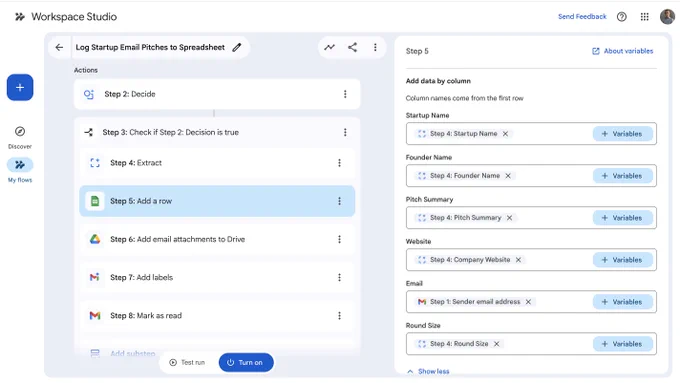Go back with the left arrow icon

59,47
